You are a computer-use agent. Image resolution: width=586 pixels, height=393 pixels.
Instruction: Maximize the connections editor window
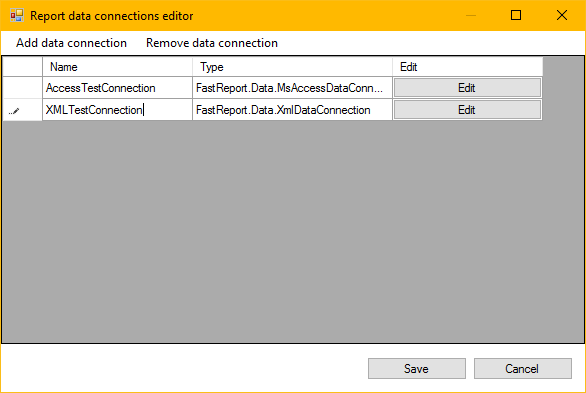[516, 15]
